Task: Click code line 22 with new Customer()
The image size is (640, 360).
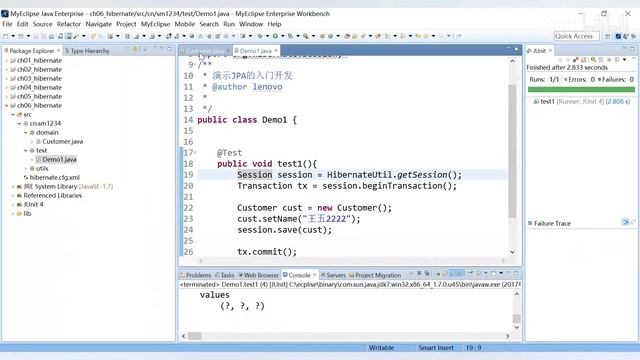Action: click(x=314, y=208)
